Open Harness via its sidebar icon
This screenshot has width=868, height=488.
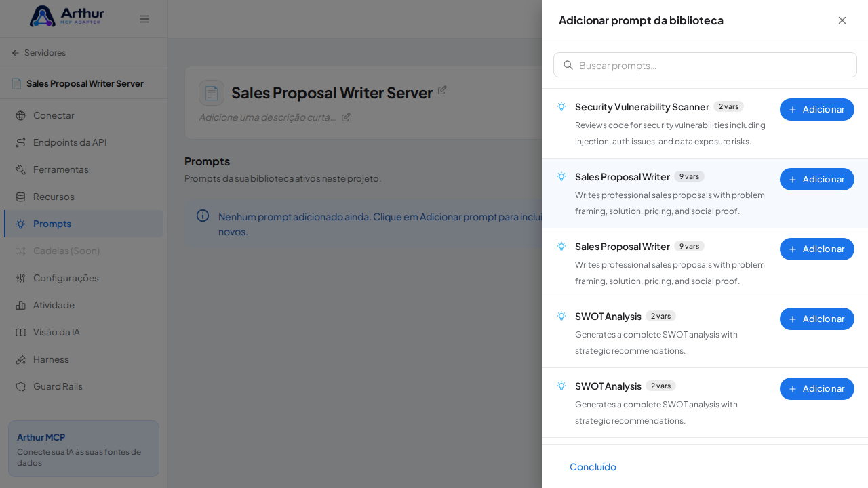click(x=20, y=359)
